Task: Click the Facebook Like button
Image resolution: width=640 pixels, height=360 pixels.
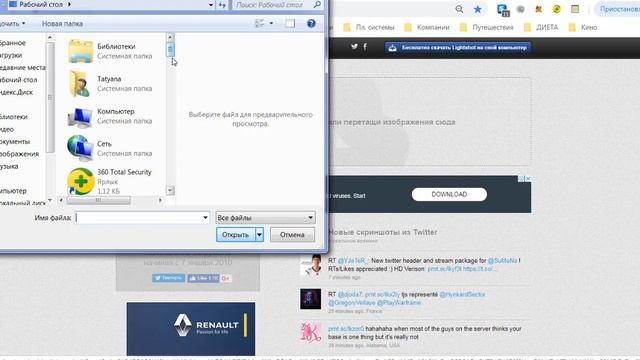Action: [203, 278]
